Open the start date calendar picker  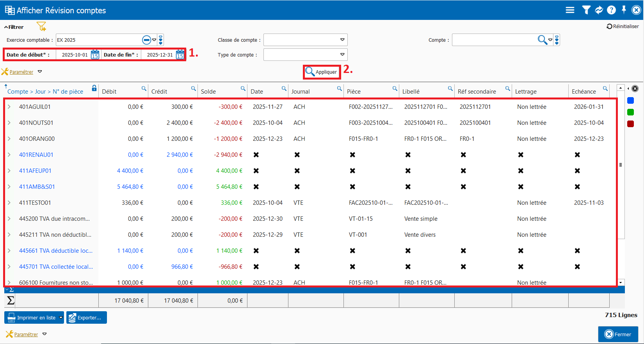(95, 55)
